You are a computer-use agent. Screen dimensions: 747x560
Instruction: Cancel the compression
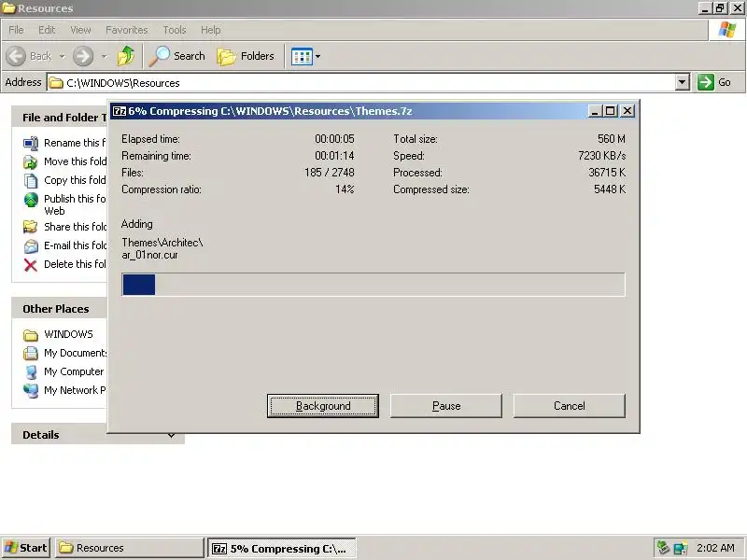[570, 406]
